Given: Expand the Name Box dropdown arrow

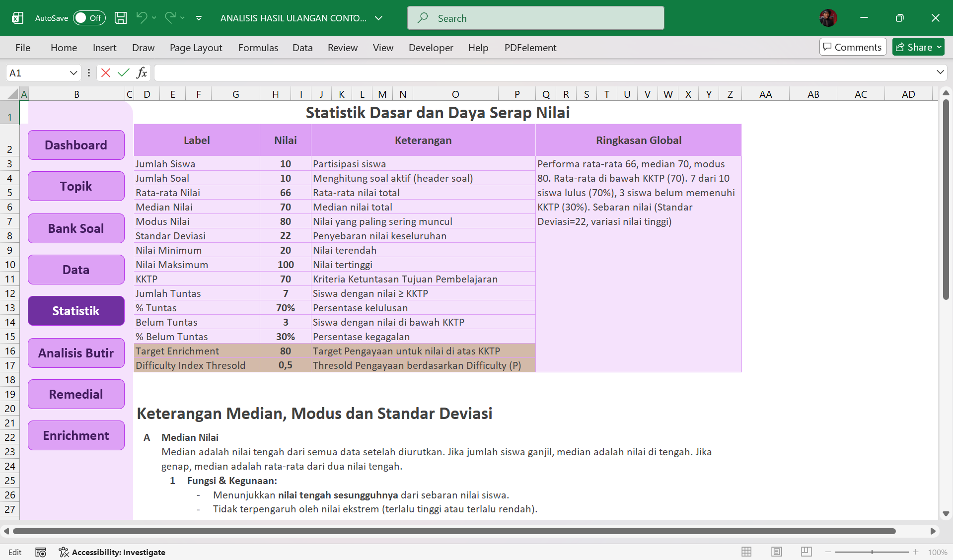Looking at the screenshot, I should pos(73,73).
